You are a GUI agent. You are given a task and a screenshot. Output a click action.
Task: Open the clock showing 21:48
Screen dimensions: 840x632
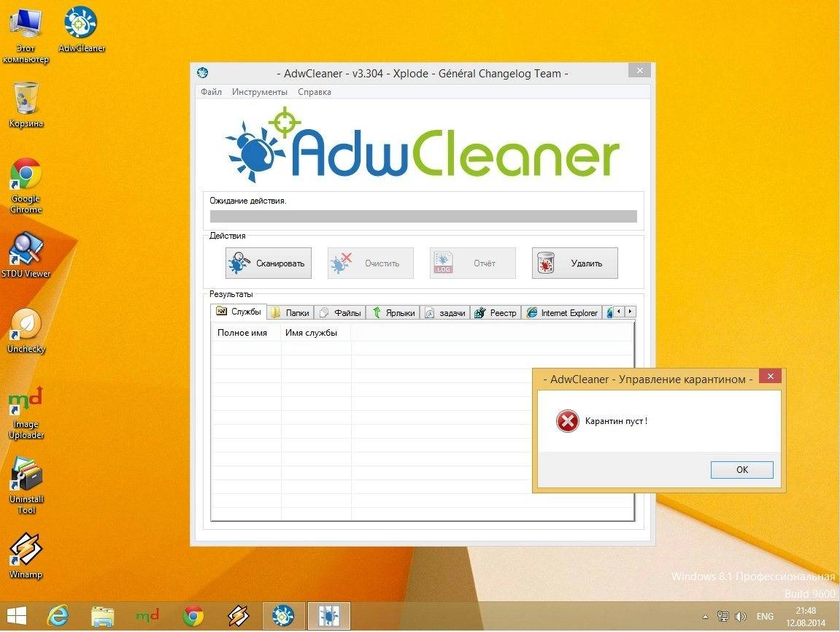tap(806, 617)
